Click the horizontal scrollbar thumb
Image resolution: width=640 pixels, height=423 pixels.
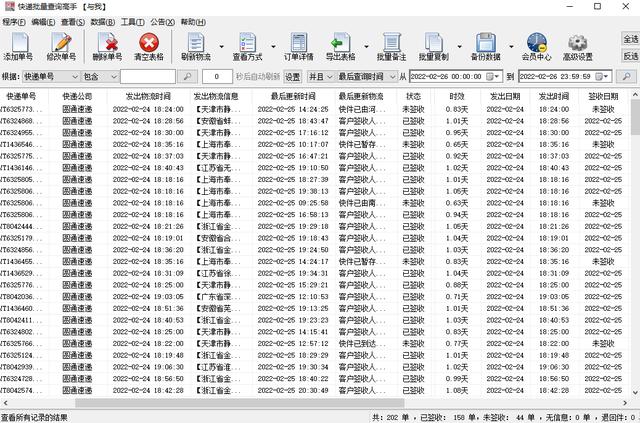[x=240, y=403]
